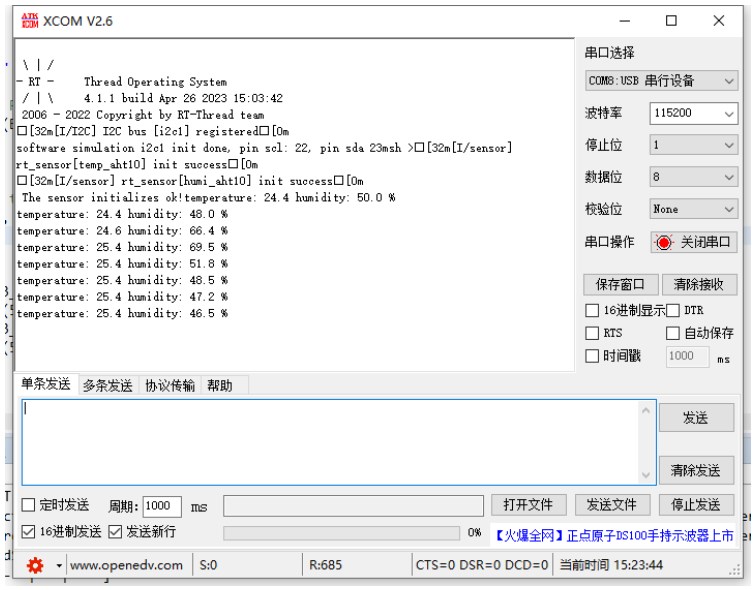753x590 pixels.
Task: Click the line ending humidity: 51.8 %
Action: point(122,264)
